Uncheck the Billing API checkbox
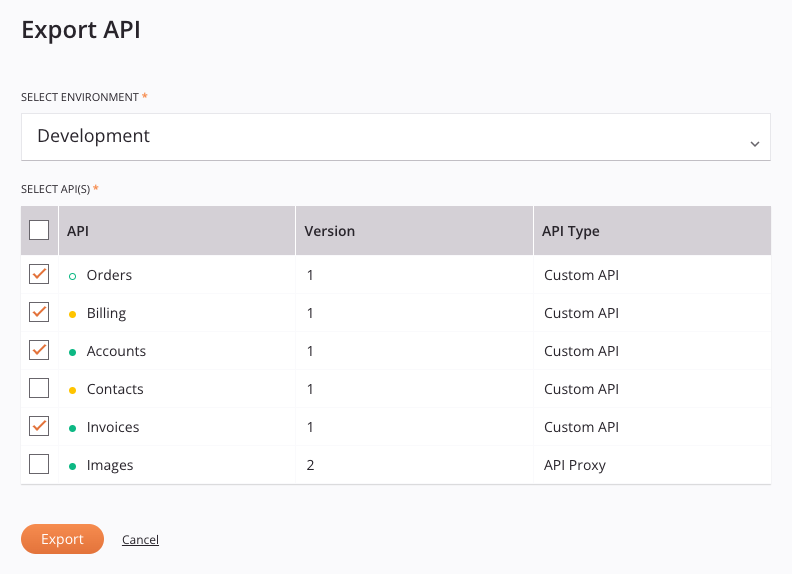Viewport: 792px width, 574px height. [39, 312]
